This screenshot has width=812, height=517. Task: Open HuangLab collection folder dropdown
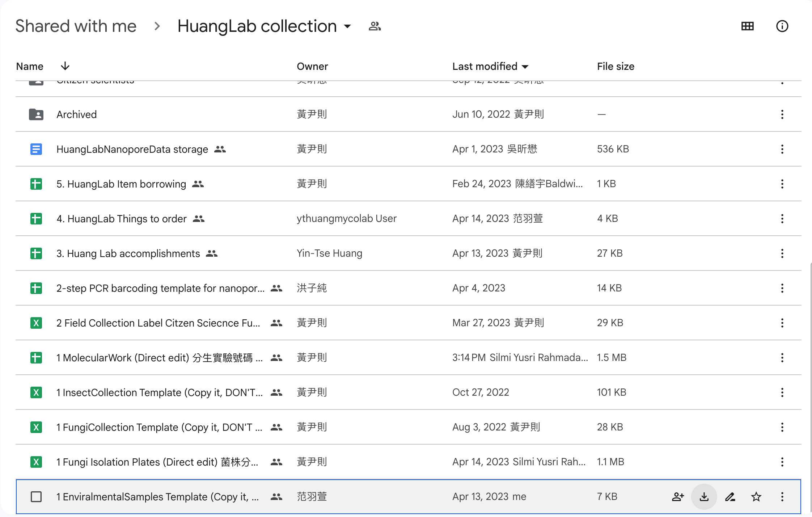pos(347,26)
